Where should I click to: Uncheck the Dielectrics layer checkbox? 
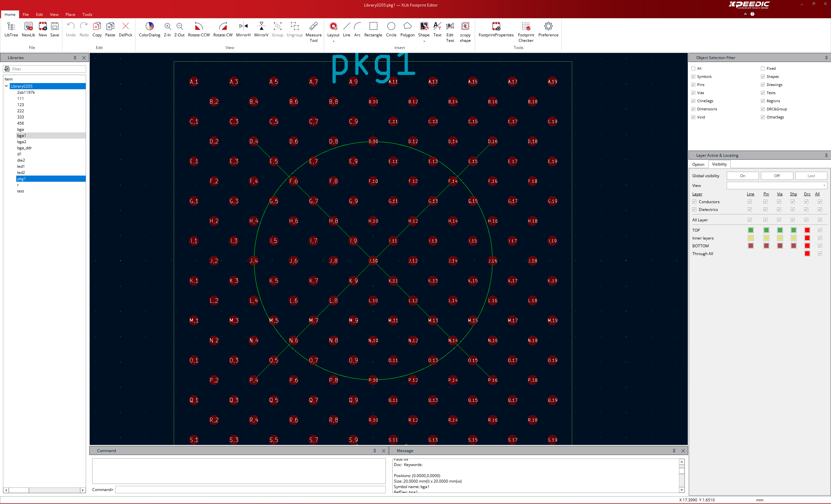pos(694,209)
